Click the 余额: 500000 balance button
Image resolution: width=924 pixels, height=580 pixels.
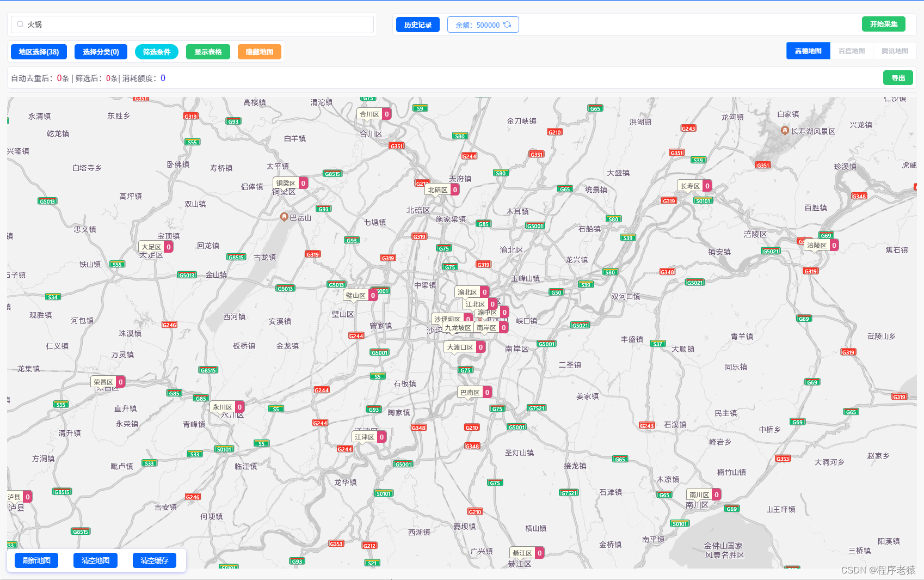click(483, 25)
